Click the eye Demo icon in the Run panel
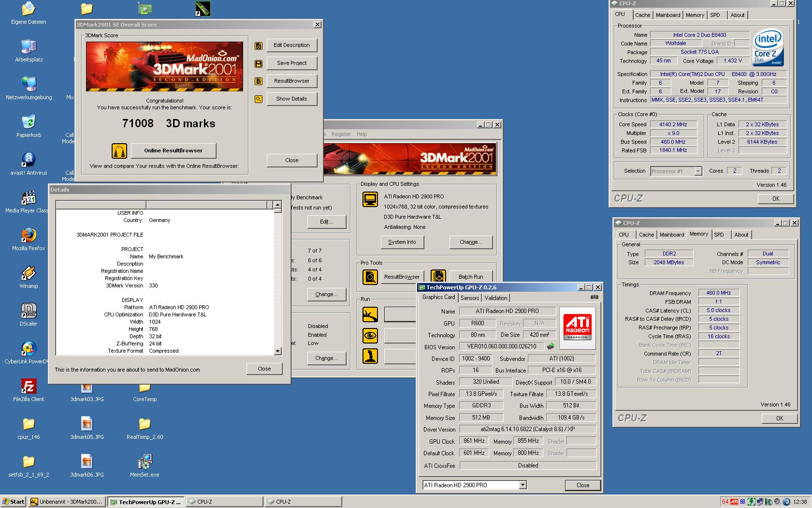Viewport: 812px width, 508px height. tap(370, 335)
